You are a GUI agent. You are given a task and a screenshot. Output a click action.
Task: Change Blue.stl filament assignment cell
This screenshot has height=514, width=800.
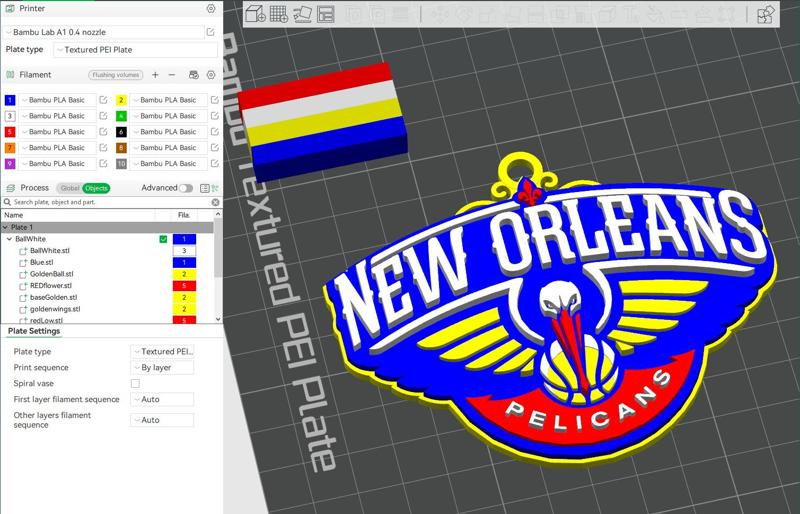click(x=184, y=262)
